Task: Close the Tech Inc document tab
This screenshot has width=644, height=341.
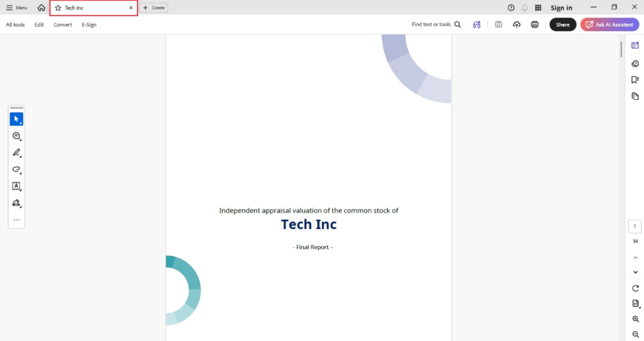Action: tap(131, 8)
